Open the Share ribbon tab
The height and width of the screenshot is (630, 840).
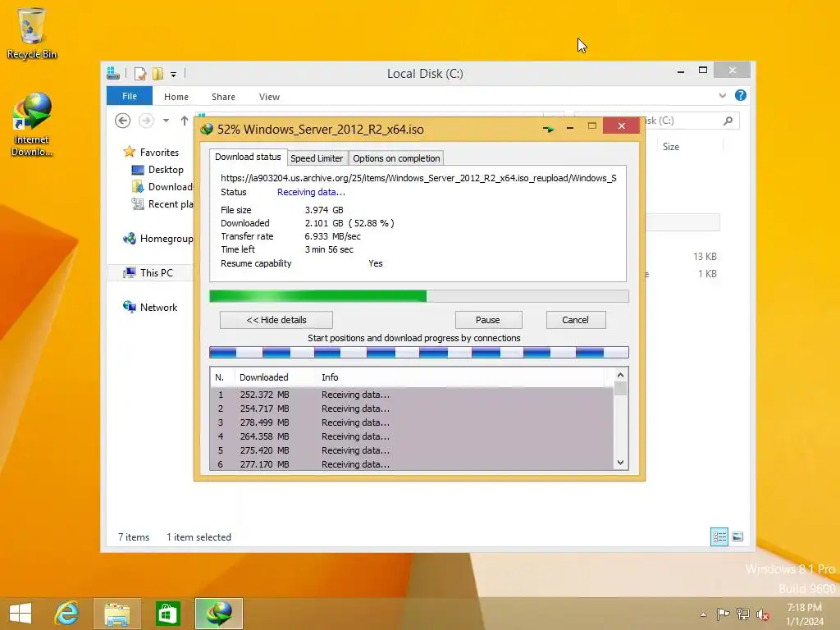click(223, 97)
